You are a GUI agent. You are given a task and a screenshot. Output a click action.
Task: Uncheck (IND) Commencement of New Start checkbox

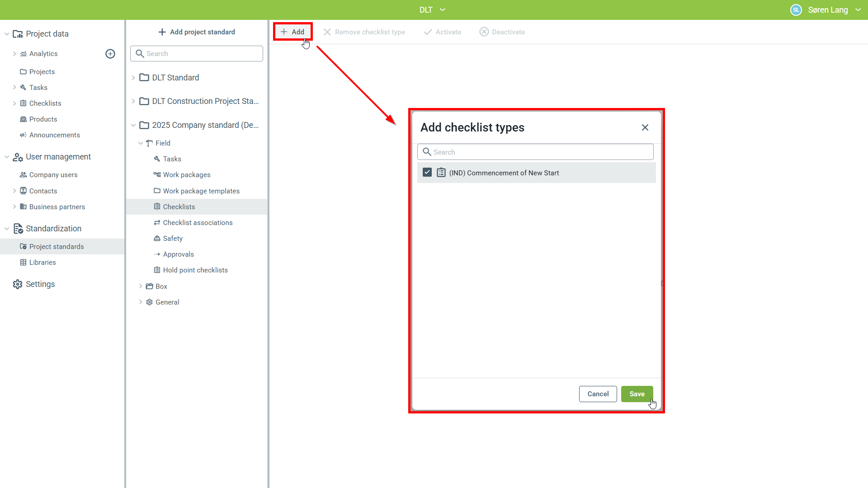(x=427, y=173)
